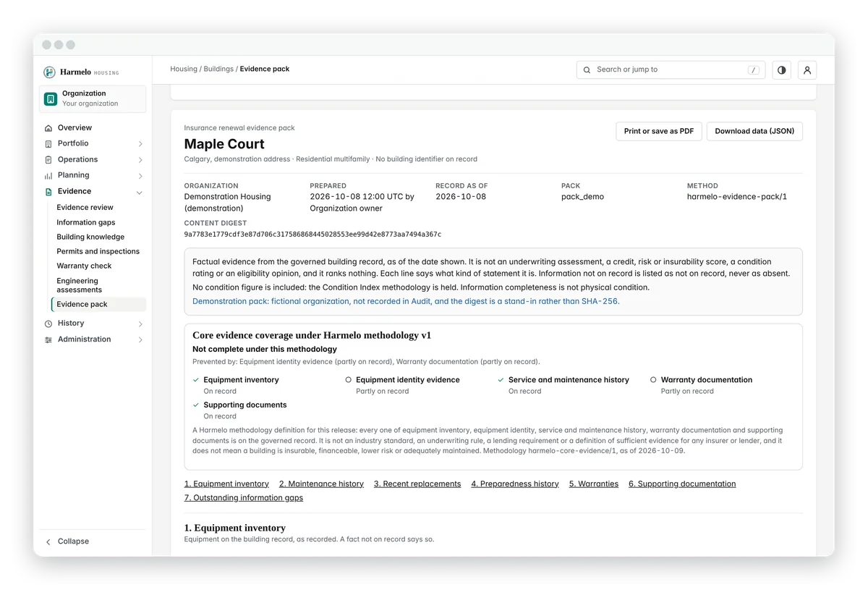Click the Maple Court heading
Image resolution: width=868 pixels, height=590 pixels.
224,144
